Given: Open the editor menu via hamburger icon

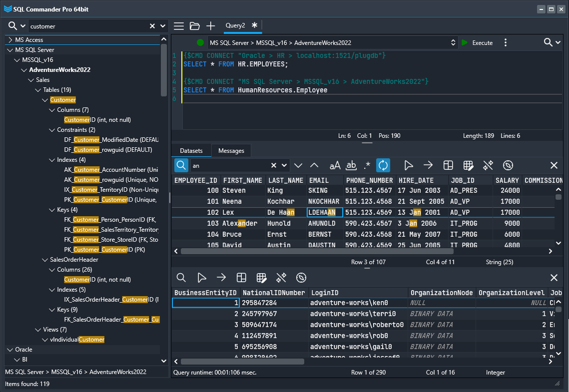Looking at the screenshot, I should [x=178, y=25].
